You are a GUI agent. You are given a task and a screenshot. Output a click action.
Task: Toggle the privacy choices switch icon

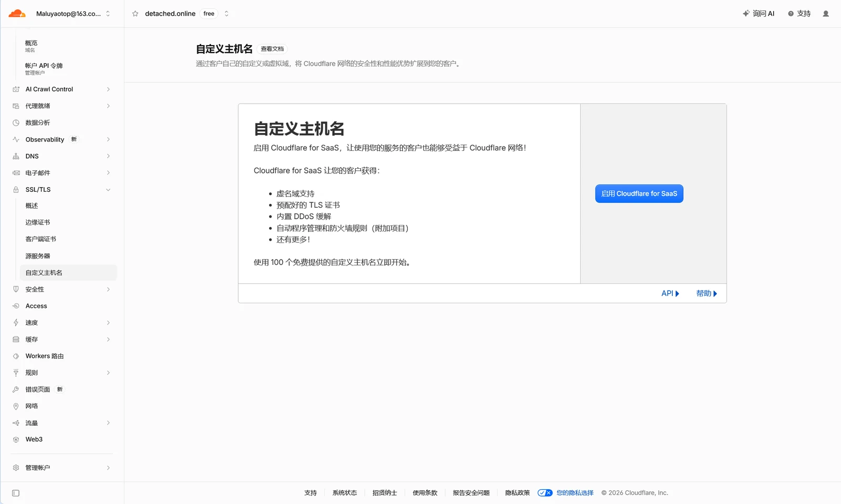545,493
